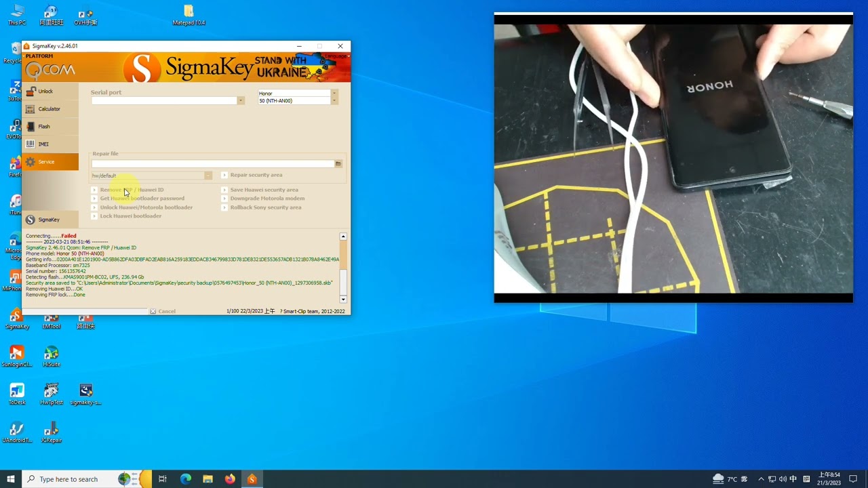Open the IMEI section
This screenshot has width=868, height=488.
(x=50, y=144)
